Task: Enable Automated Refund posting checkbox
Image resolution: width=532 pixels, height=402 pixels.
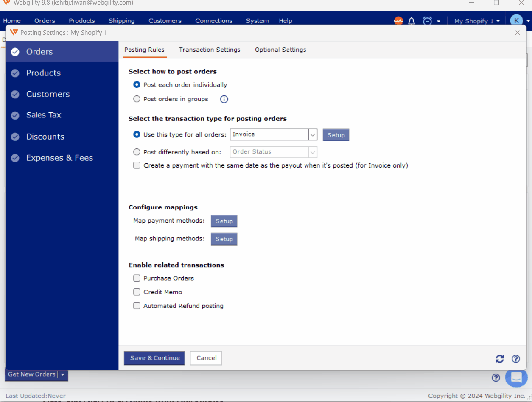Action: tap(137, 306)
